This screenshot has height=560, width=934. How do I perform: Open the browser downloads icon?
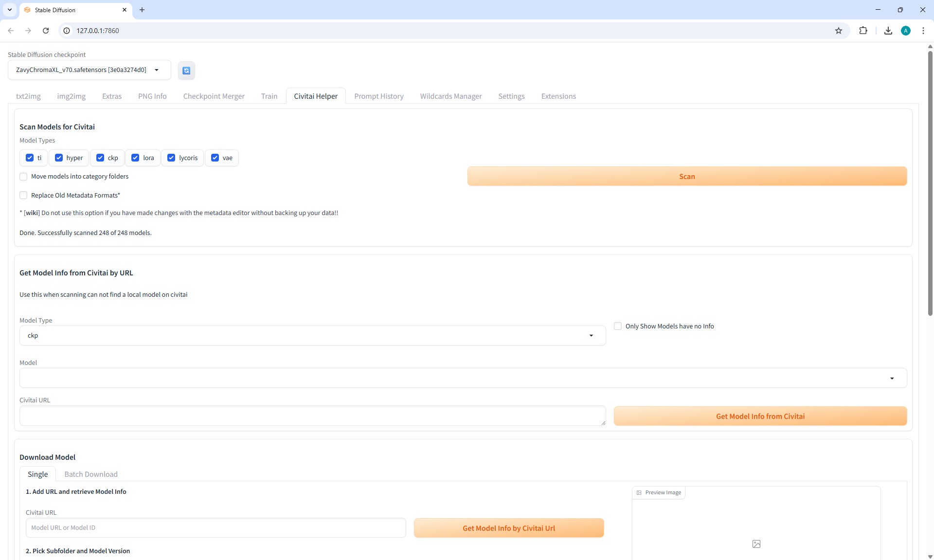point(888,31)
